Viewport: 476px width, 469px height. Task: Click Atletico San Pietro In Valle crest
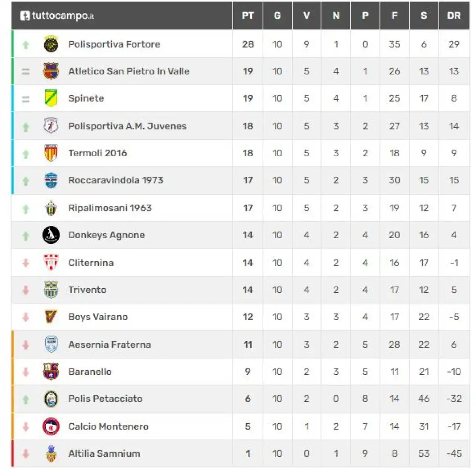coord(51,71)
